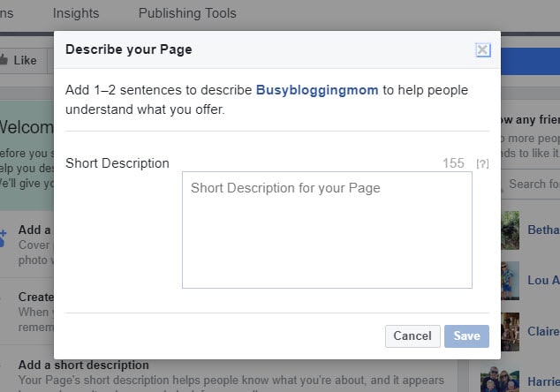Open Lou's friend profile picture
The height and width of the screenshot is (392, 560).
coord(511,281)
